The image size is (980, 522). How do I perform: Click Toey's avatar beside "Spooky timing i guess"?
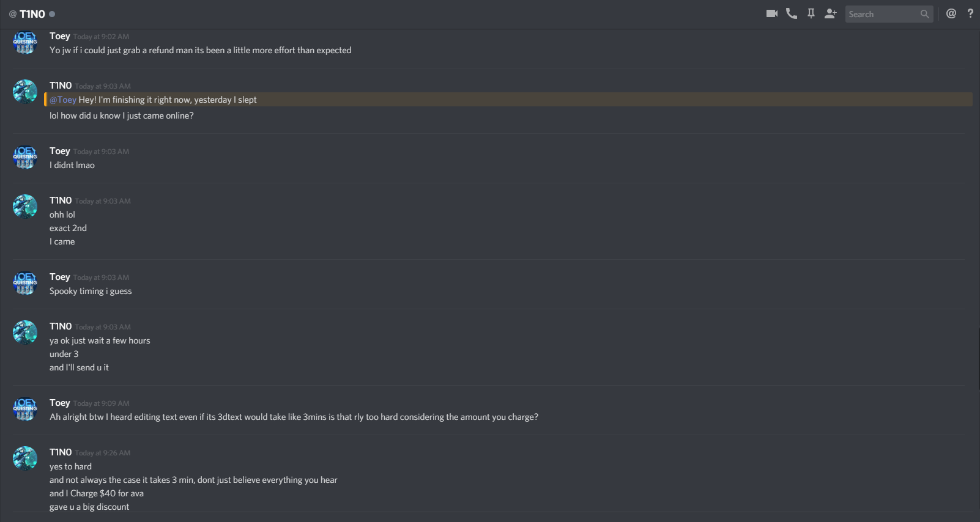click(x=25, y=284)
